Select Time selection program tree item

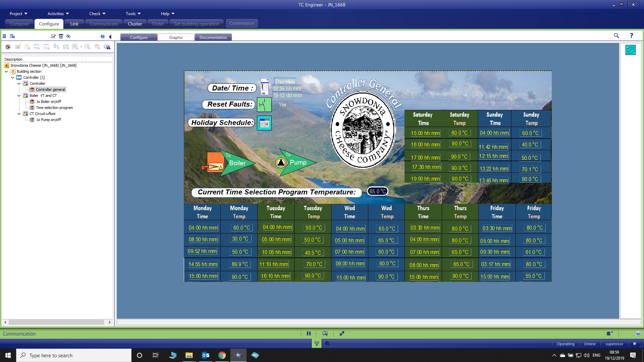tap(54, 108)
